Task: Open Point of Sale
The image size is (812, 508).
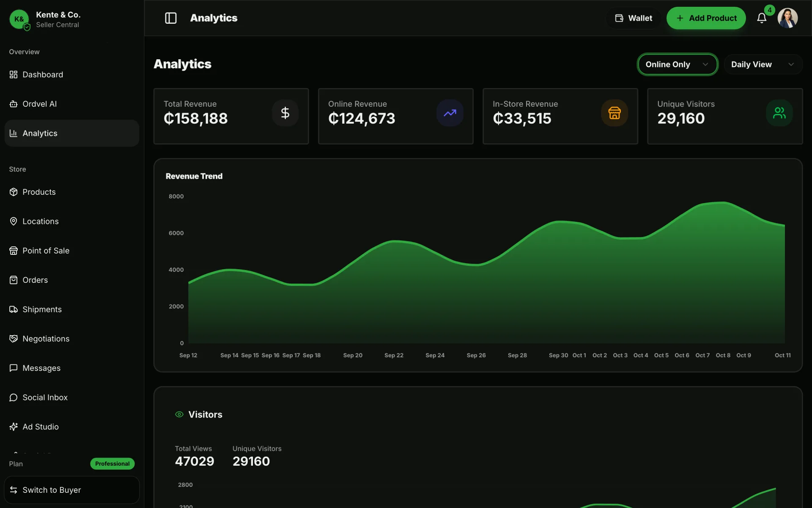Action: (72, 251)
